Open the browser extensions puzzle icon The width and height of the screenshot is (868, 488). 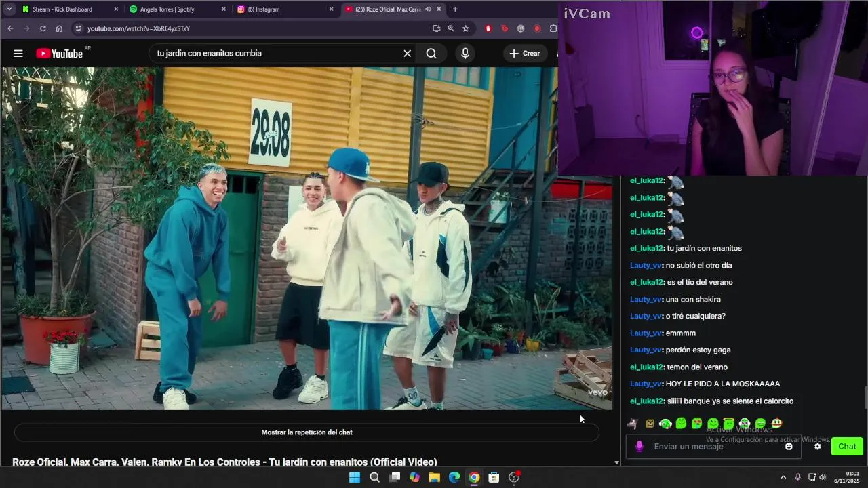[x=553, y=28]
